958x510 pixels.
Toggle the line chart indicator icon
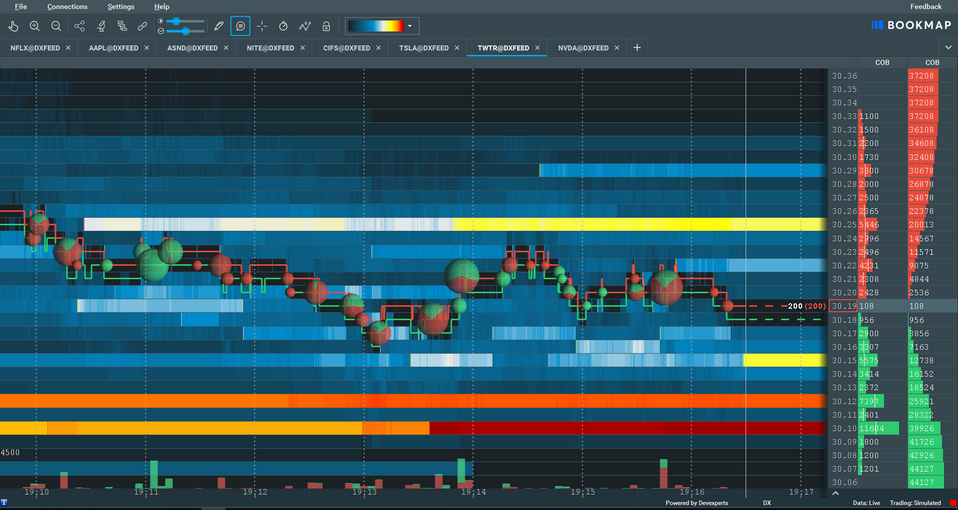click(x=305, y=25)
